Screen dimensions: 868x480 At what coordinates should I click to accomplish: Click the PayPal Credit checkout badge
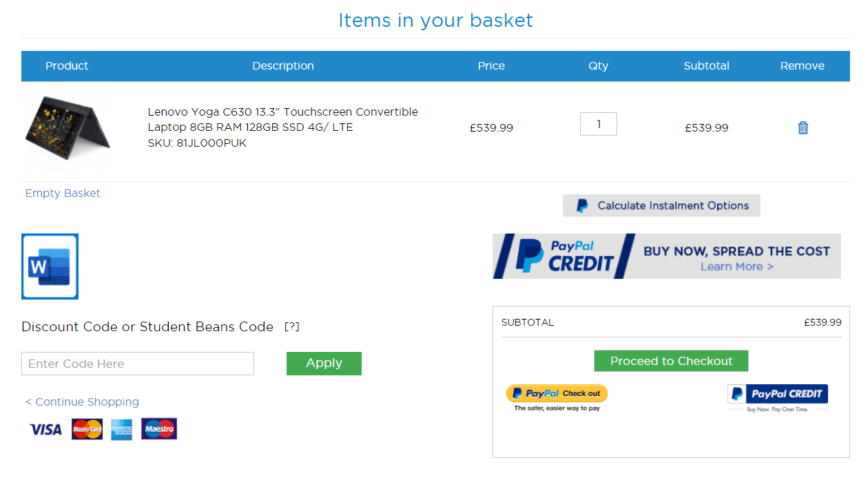778,397
